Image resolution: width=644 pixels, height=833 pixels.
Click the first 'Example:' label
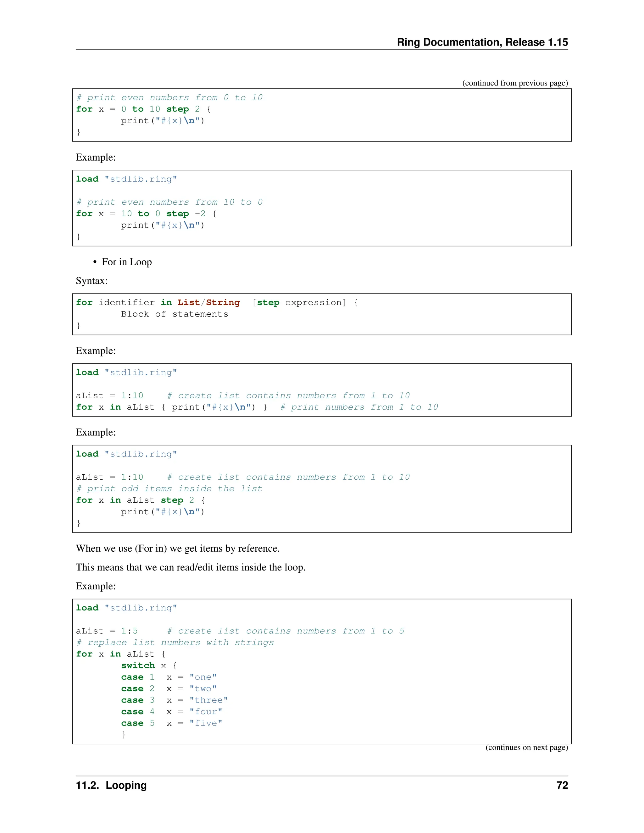95,157
